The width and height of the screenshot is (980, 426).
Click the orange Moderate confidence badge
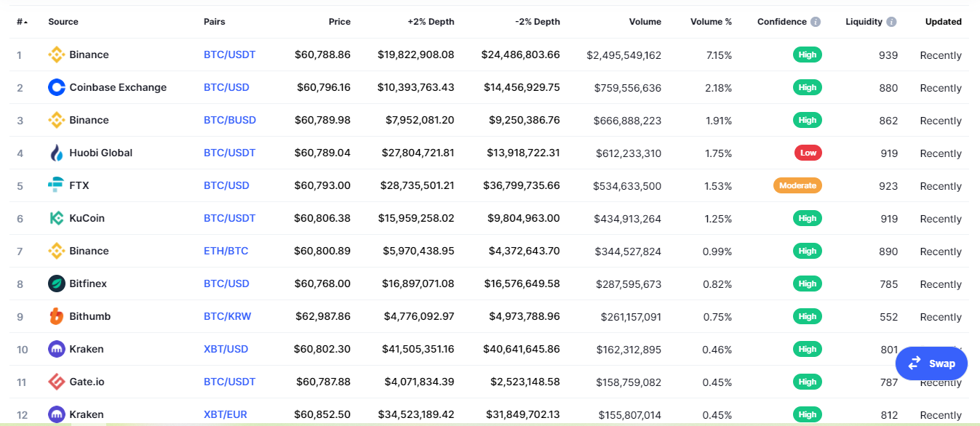[797, 185]
